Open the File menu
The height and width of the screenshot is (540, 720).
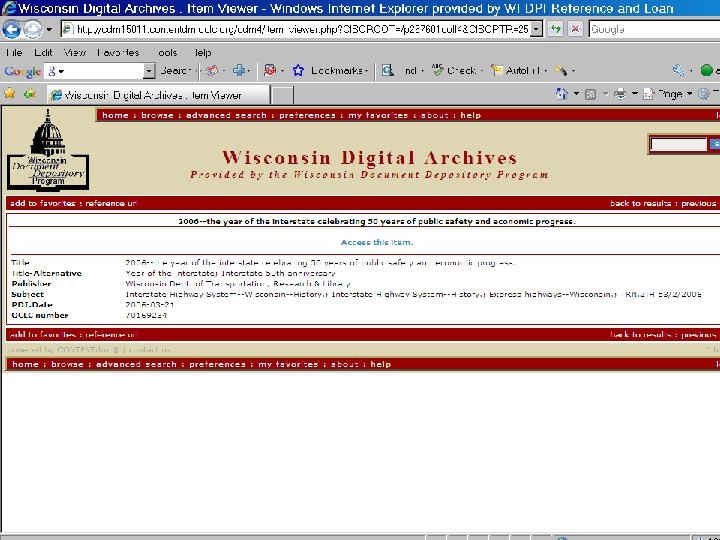click(14, 52)
